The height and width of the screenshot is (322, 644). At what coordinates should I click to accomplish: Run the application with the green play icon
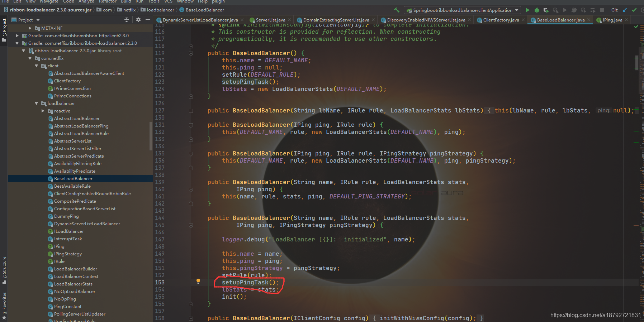click(x=527, y=10)
